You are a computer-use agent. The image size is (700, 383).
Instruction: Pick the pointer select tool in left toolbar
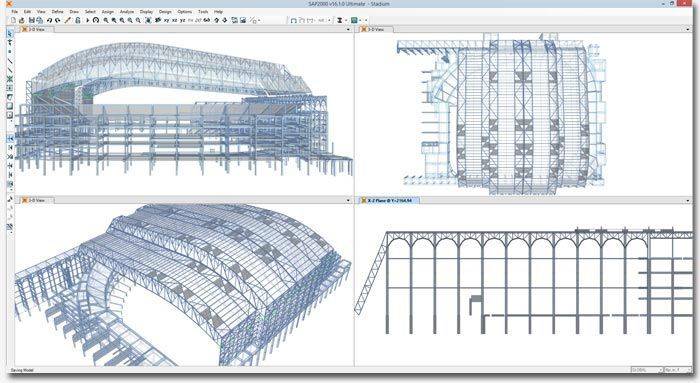[x=10, y=34]
